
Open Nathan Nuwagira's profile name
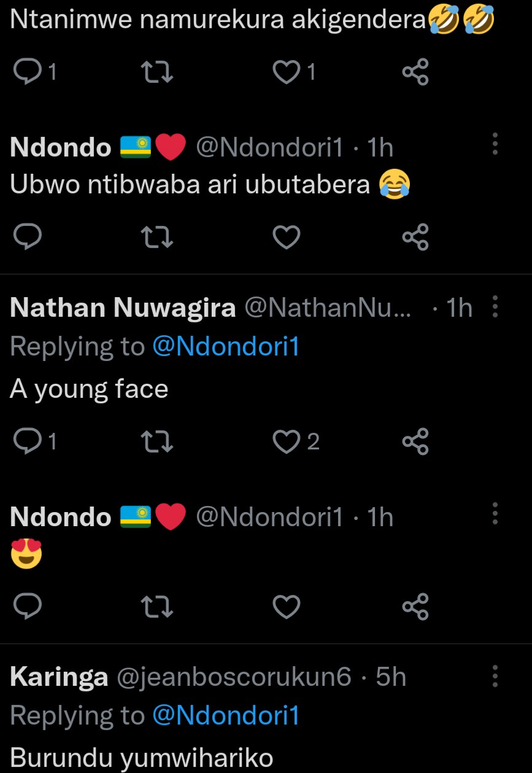coord(123,308)
